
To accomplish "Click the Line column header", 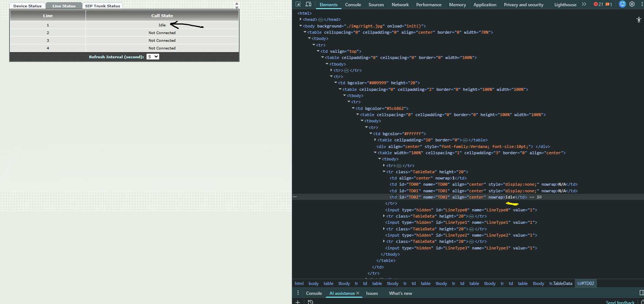I will (48, 16).
